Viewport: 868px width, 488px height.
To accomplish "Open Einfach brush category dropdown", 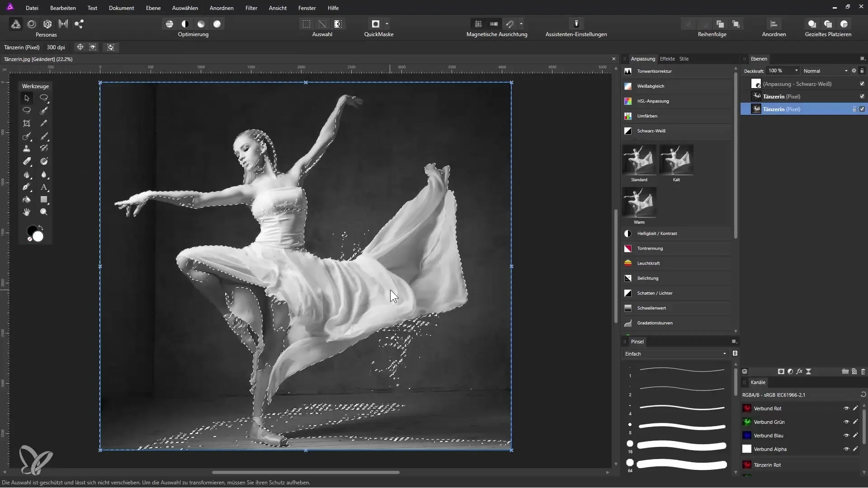I will (676, 354).
